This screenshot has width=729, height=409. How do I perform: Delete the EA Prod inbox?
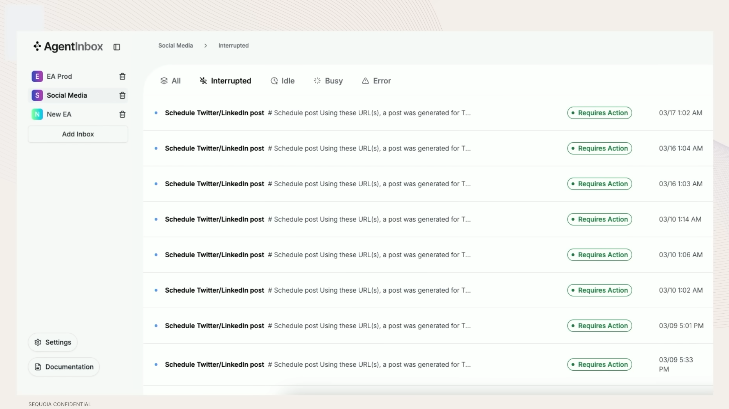pyautogui.click(x=122, y=76)
